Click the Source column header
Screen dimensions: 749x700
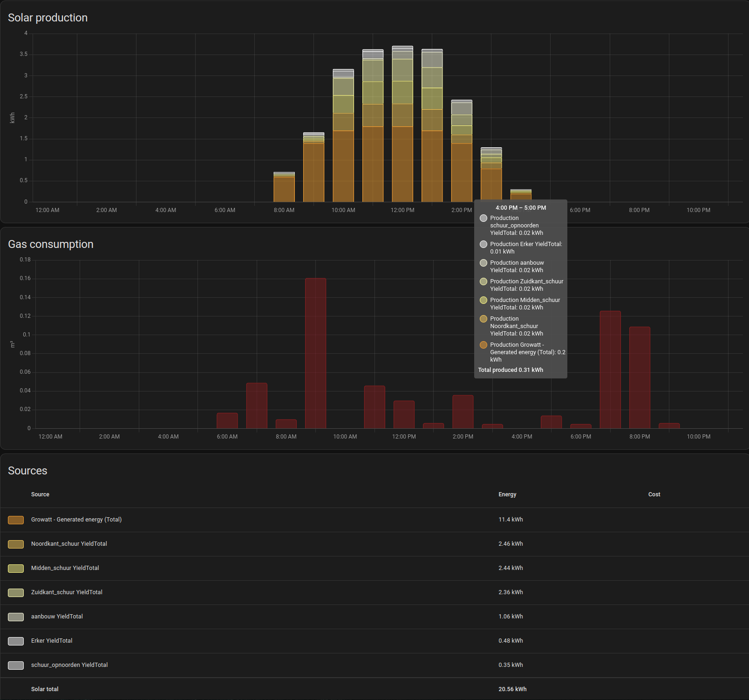tap(40, 494)
